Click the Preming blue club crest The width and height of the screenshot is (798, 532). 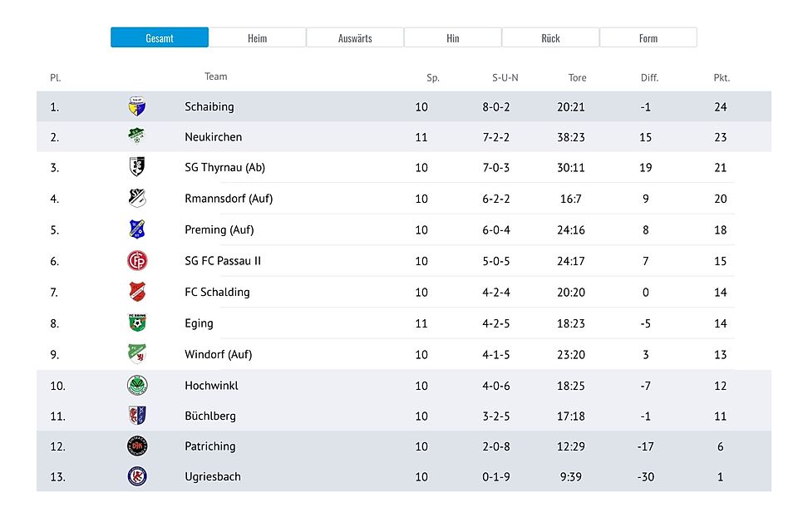pos(137,229)
